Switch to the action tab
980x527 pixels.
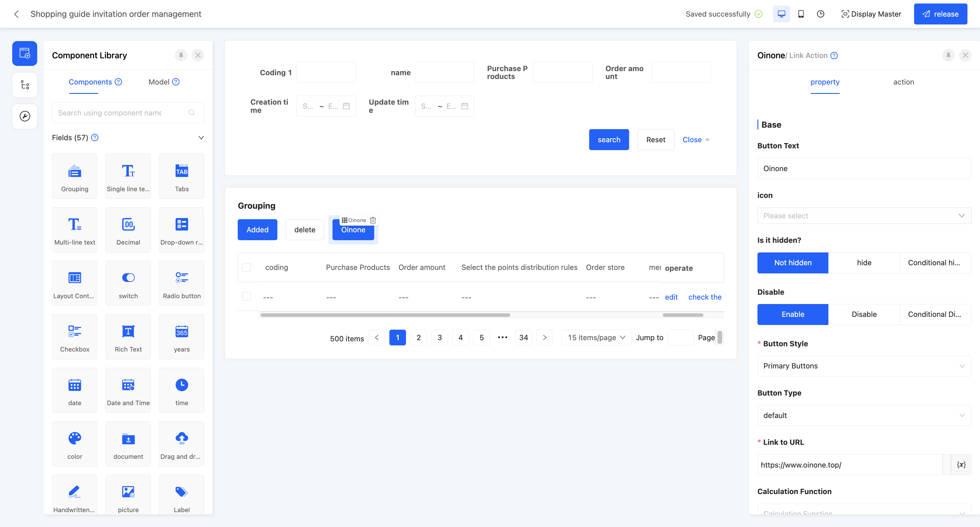[x=904, y=82]
